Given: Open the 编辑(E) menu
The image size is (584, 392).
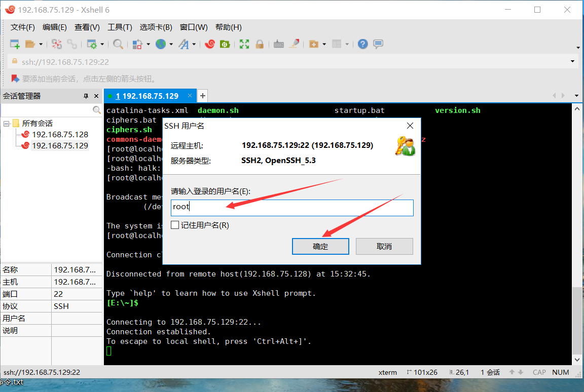Looking at the screenshot, I should tap(54, 27).
